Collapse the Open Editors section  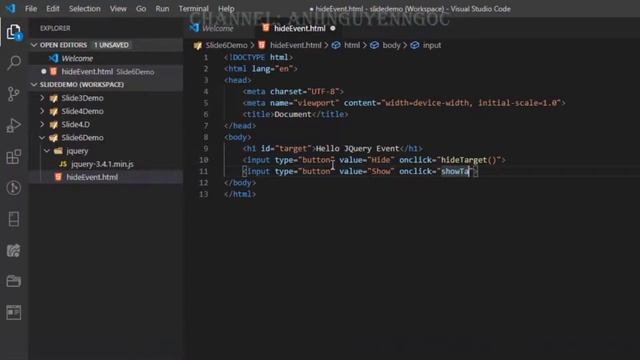(x=34, y=45)
